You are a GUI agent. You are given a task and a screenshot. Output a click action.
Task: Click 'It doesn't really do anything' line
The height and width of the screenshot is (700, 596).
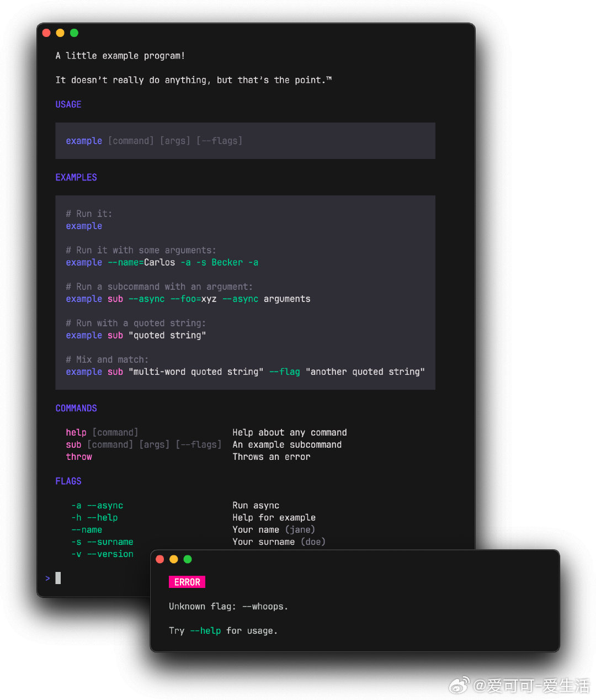tap(194, 80)
